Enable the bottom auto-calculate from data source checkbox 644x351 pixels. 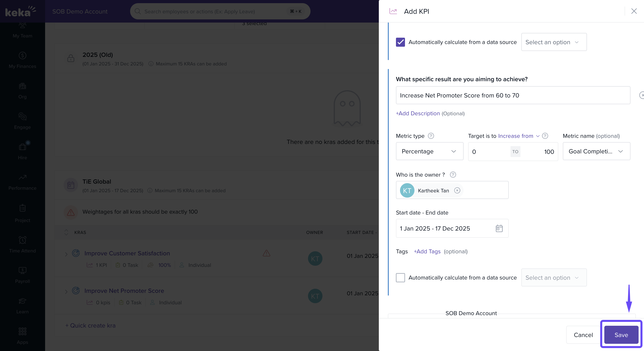400,277
